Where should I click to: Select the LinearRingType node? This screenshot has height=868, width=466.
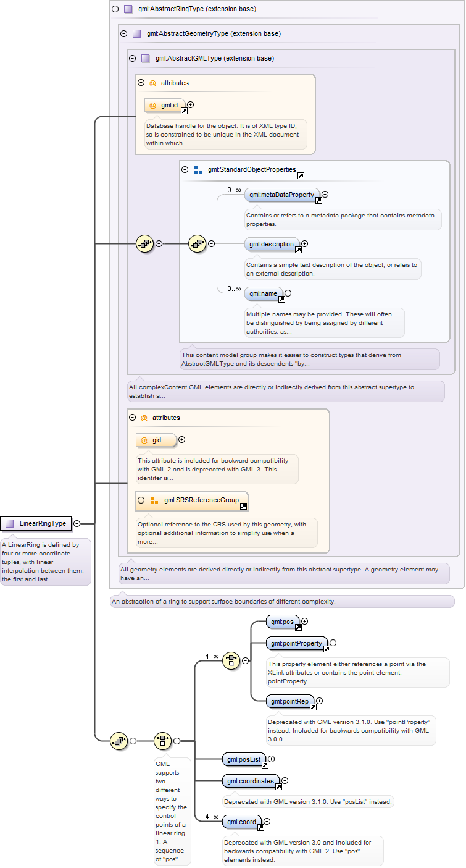(x=36, y=523)
